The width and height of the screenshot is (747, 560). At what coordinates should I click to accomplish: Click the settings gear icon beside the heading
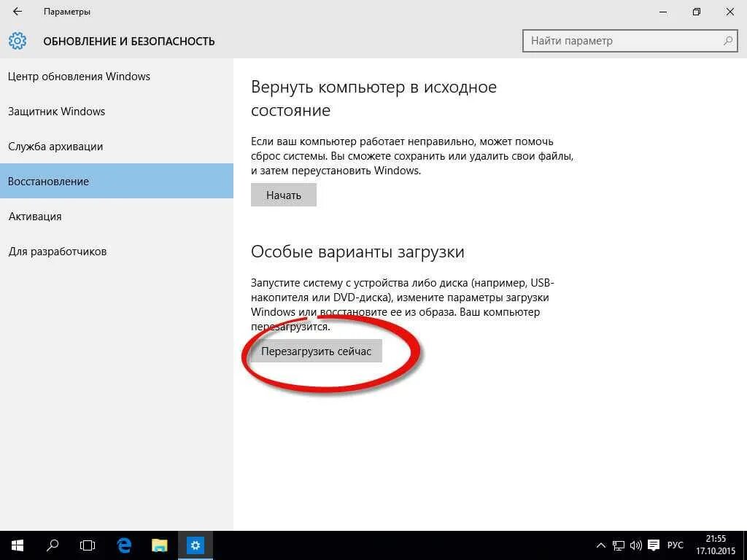pyautogui.click(x=18, y=41)
